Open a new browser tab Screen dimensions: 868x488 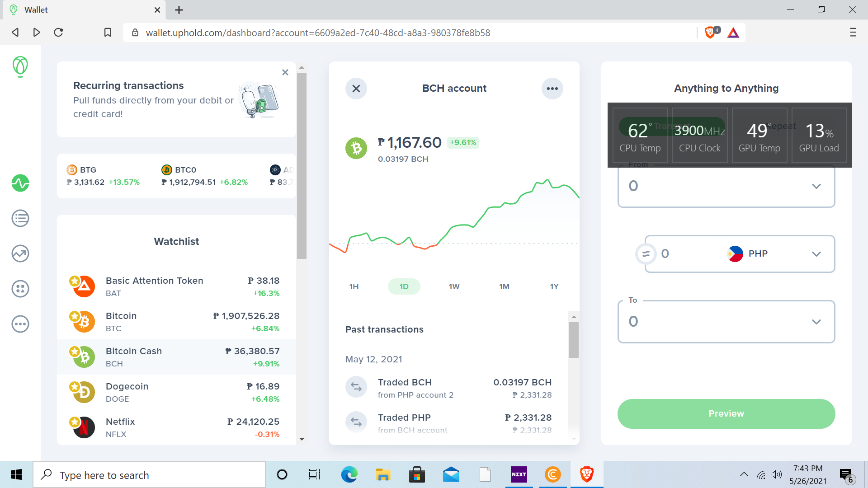[179, 10]
